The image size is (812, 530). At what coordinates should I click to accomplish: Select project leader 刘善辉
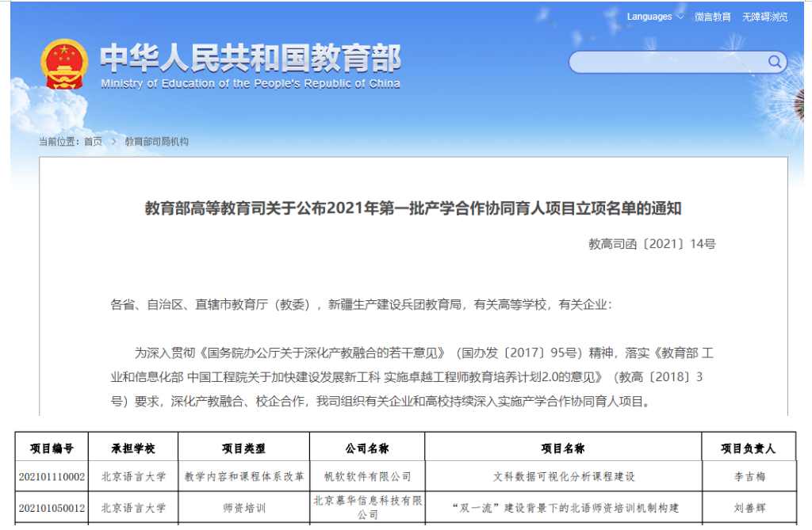750,508
